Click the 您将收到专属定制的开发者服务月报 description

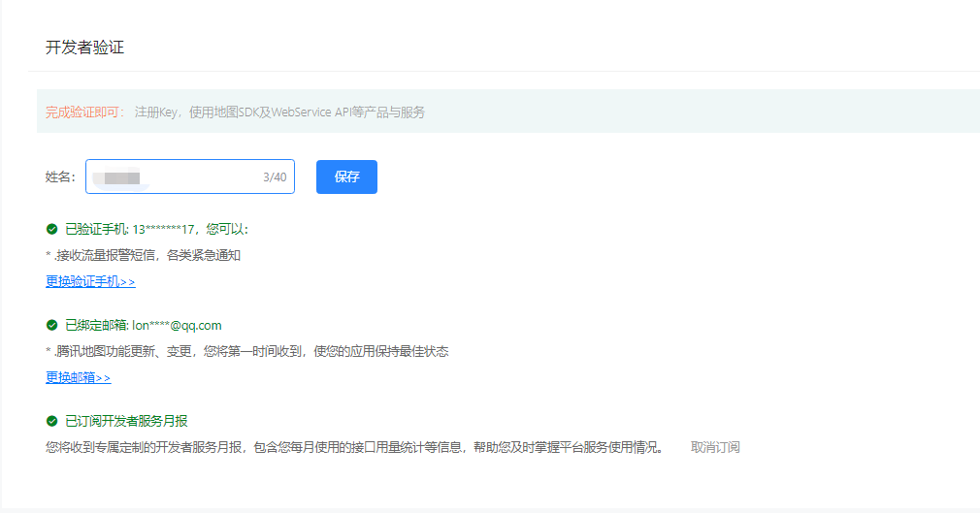click(x=354, y=447)
